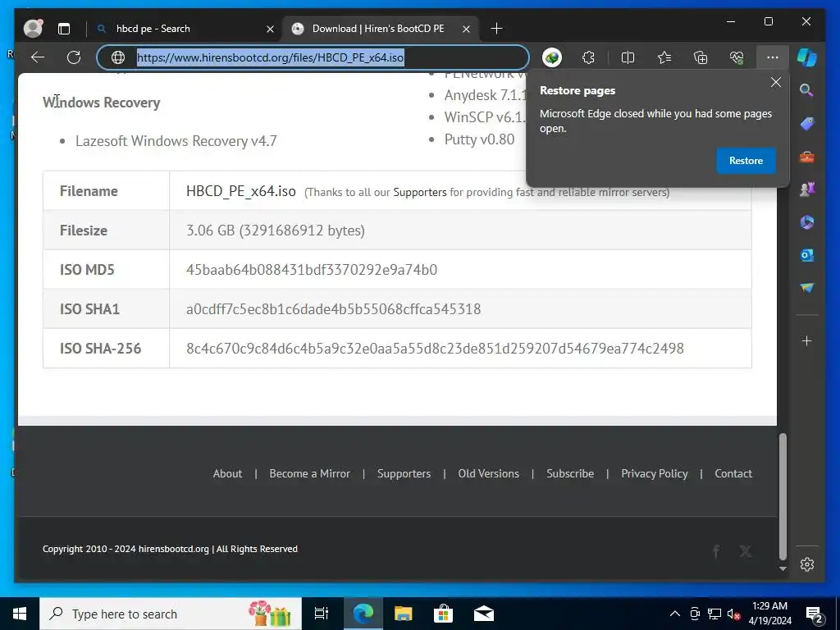Open the Become a Mirror link
Image resolution: width=840 pixels, height=630 pixels.
point(309,473)
